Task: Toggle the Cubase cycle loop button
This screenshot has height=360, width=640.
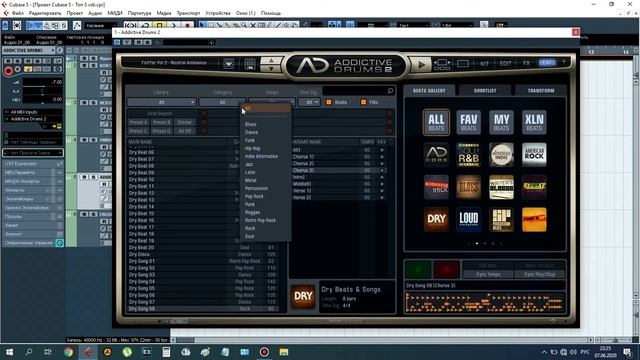Action: (x=146, y=25)
